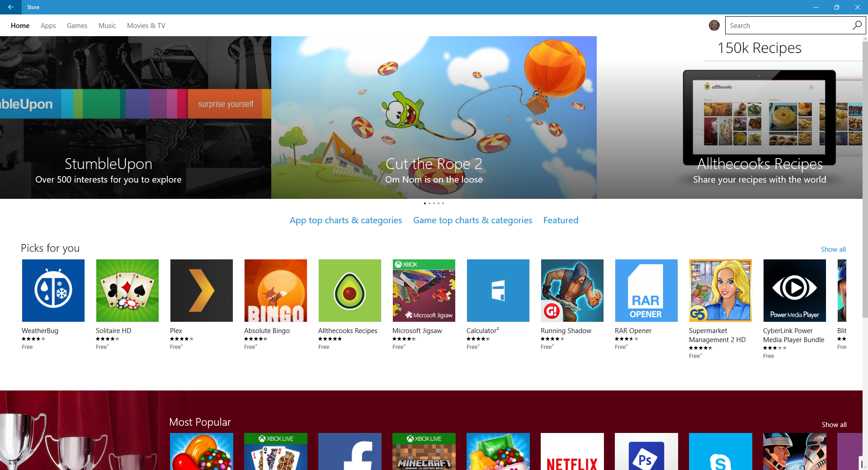Click the WeatherBug app title

tap(40, 331)
